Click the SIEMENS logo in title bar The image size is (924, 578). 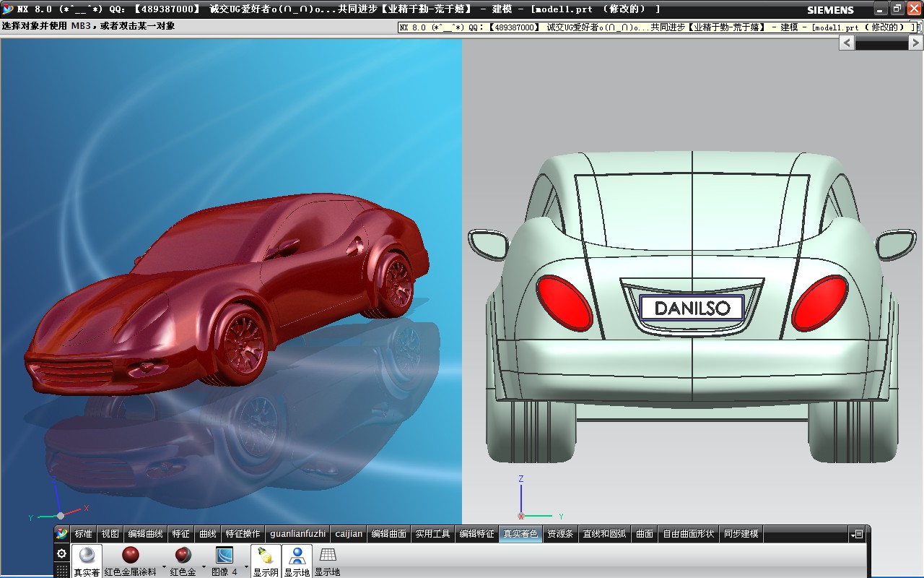click(x=830, y=10)
